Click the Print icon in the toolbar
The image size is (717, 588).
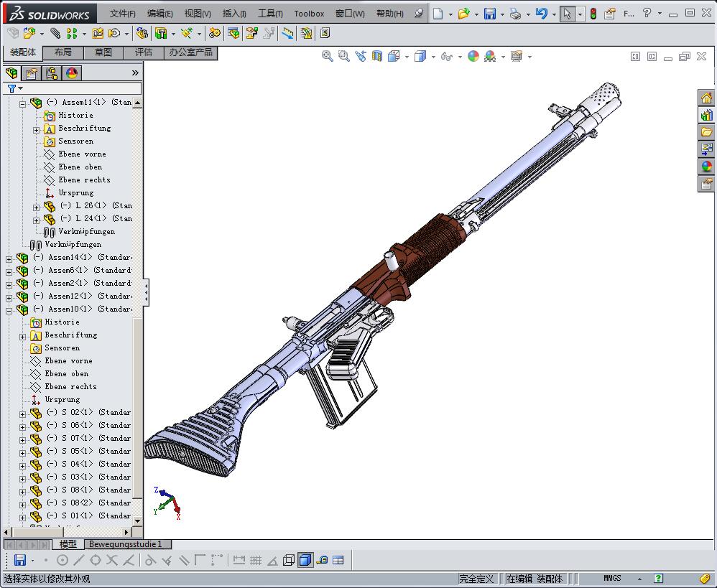pos(515,14)
